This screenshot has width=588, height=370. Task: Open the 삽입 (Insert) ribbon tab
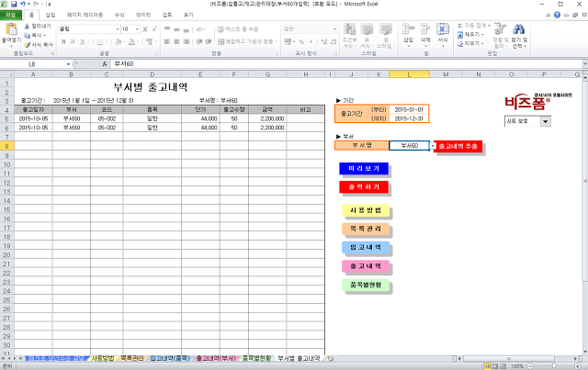(x=51, y=15)
